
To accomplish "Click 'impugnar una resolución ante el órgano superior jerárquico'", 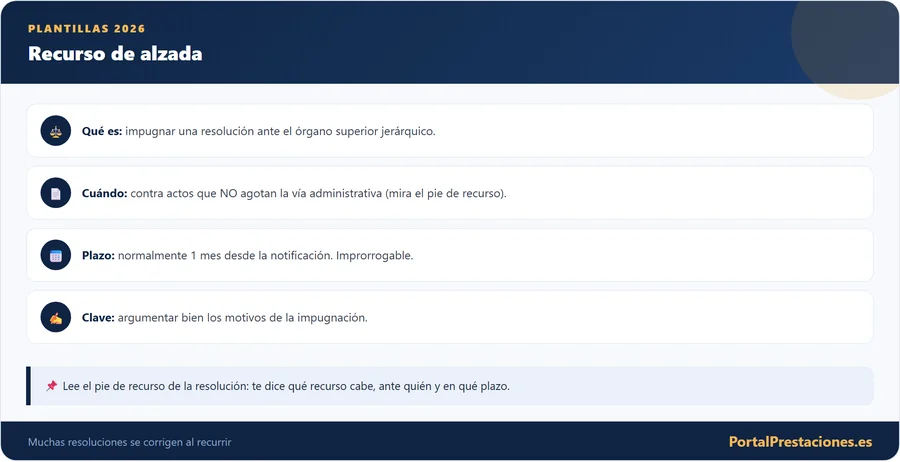I will (x=280, y=131).
